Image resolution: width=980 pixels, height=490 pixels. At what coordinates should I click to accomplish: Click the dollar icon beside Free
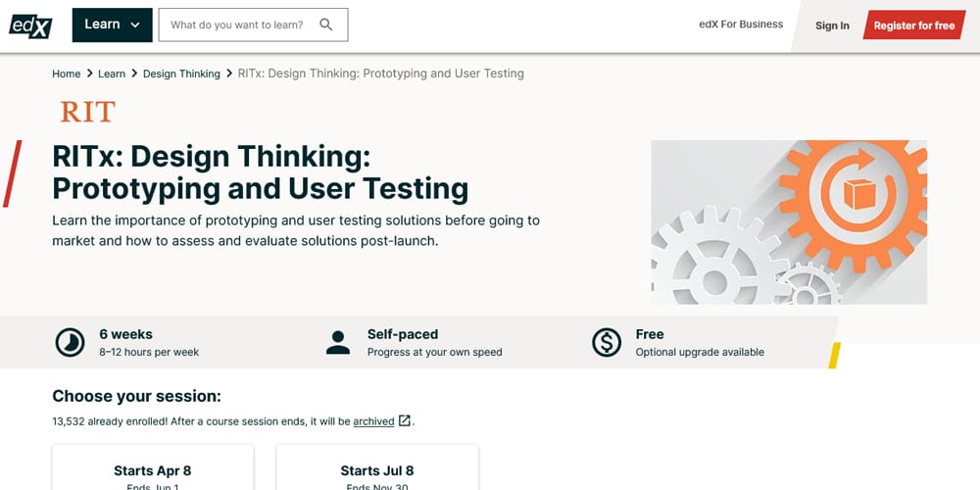click(607, 342)
